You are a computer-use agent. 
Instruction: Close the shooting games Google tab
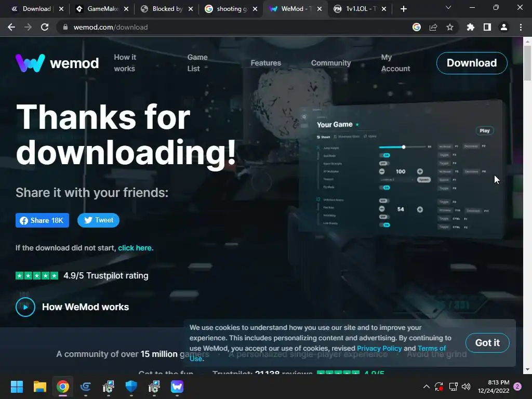(x=255, y=9)
